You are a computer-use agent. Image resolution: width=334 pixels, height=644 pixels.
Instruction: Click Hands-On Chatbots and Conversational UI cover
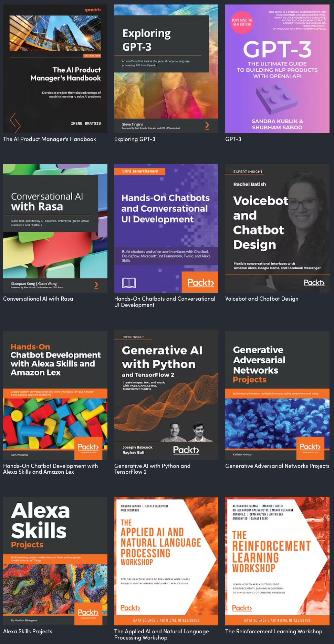point(166,228)
